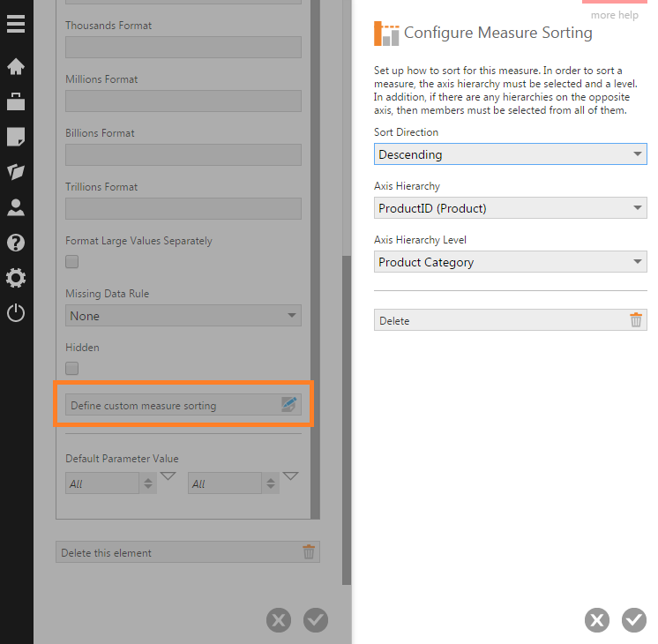
Task: Open the hamburger main menu
Action: 16,24
